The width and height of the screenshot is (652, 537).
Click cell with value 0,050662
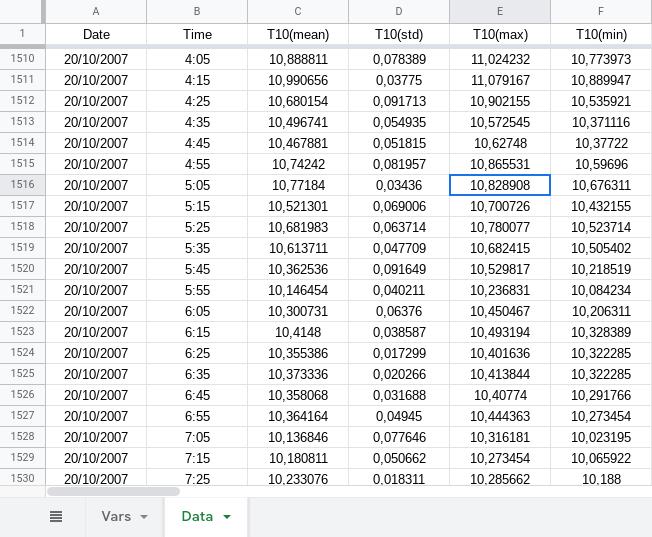click(399, 458)
